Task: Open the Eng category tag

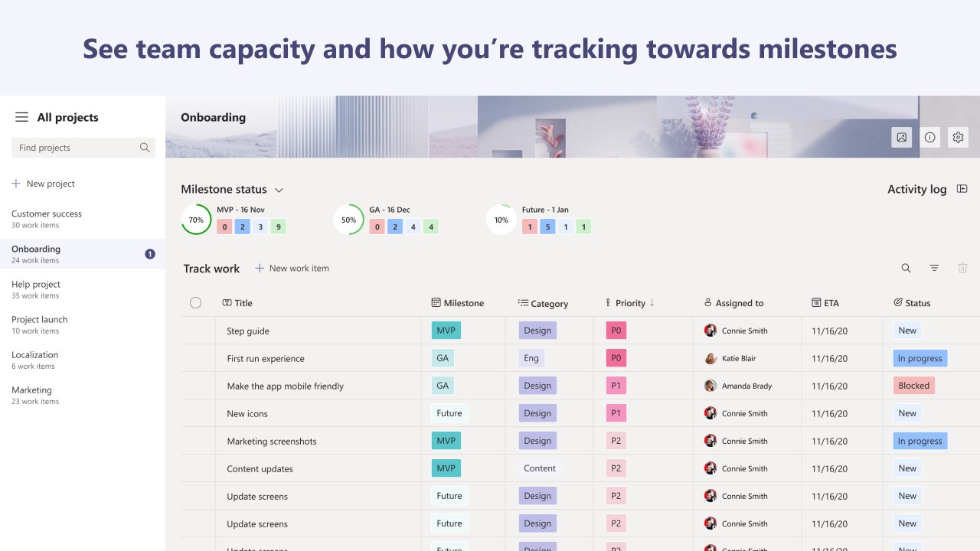Action: [531, 358]
